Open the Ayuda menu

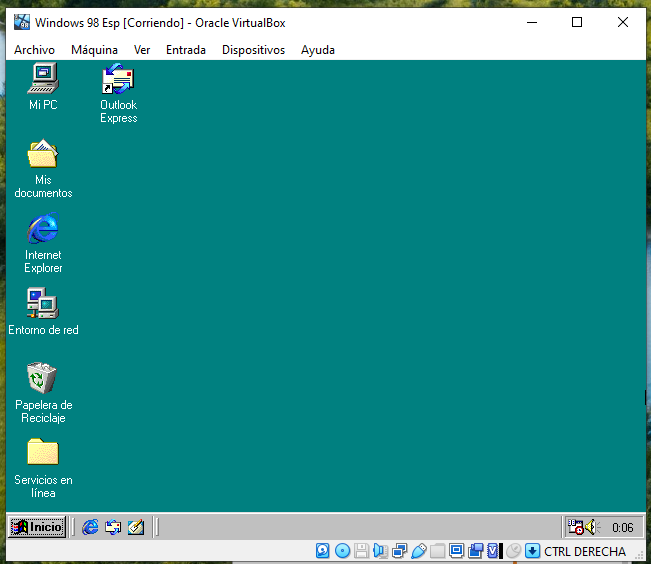[318, 50]
